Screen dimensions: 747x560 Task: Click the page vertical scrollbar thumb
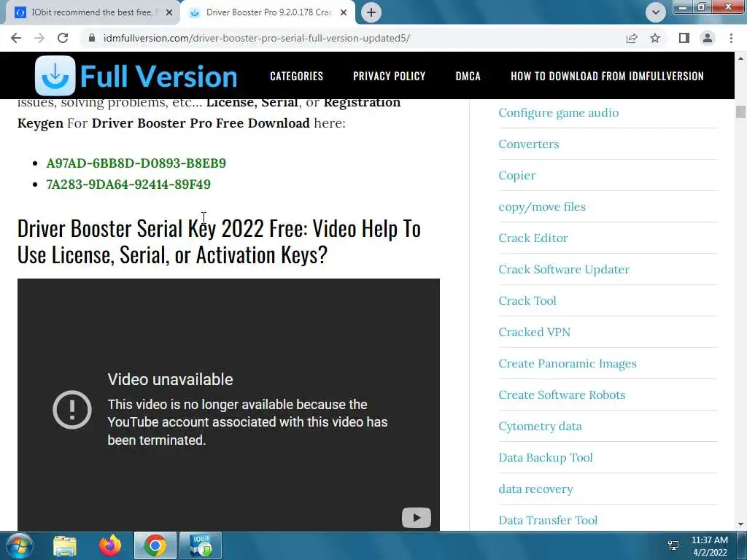[x=740, y=112]
